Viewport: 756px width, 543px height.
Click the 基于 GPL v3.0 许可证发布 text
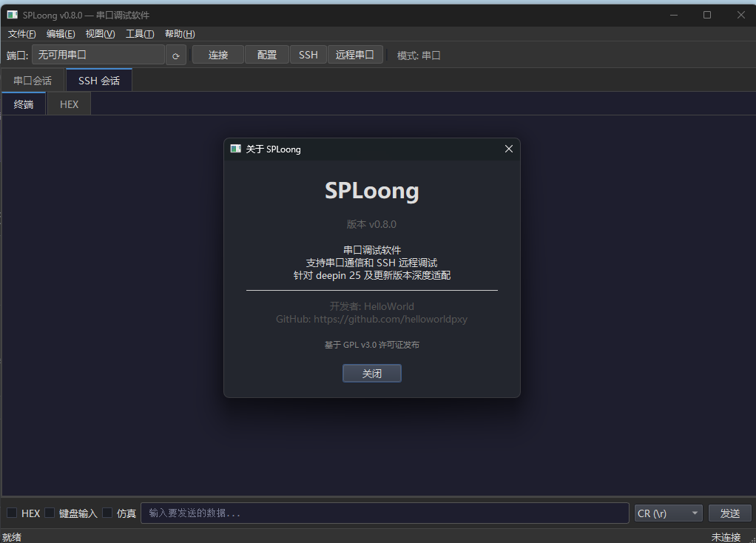tap(372, 345)
